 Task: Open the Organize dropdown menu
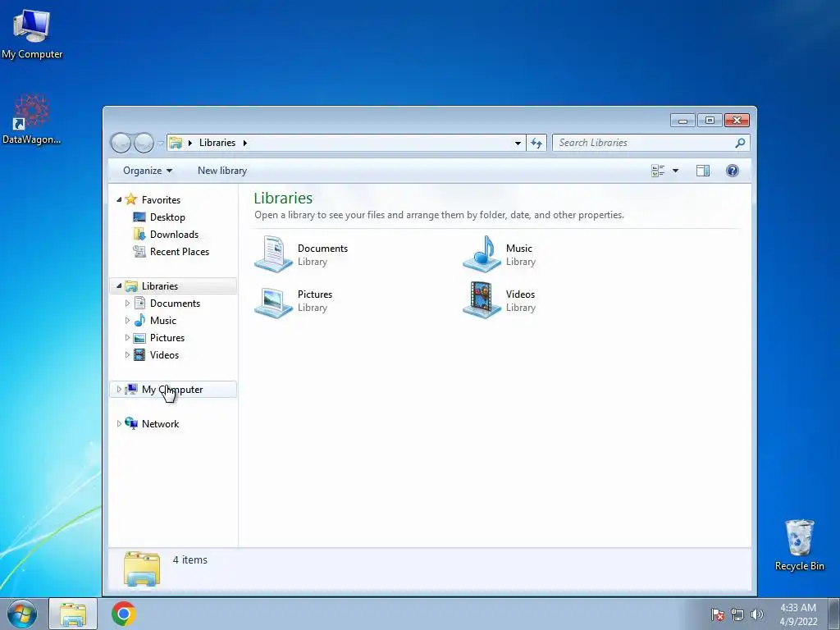[x=148, y=171]
